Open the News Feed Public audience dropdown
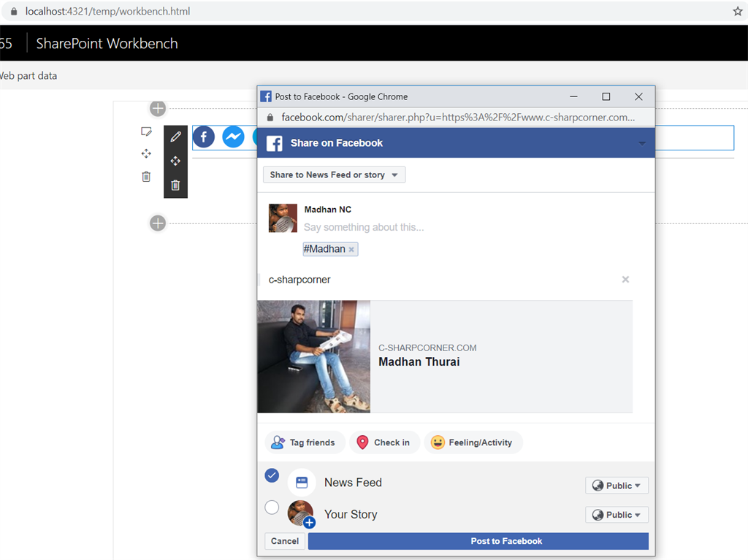Viewport: 748px width, 560px height. pos(617,486)
